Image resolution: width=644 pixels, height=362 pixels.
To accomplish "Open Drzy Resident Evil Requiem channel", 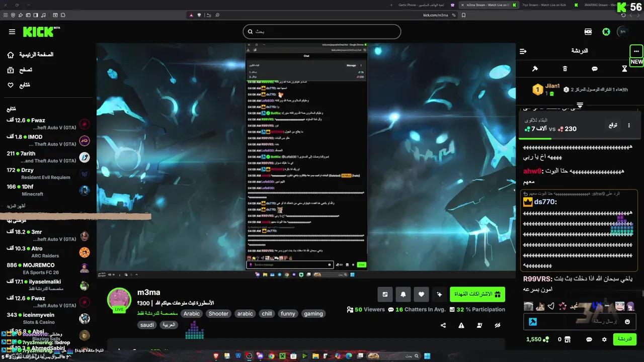I will [48, 174].
